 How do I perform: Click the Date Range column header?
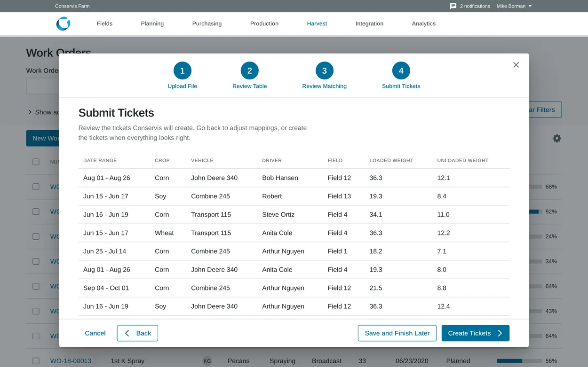(x=100, y=160)
